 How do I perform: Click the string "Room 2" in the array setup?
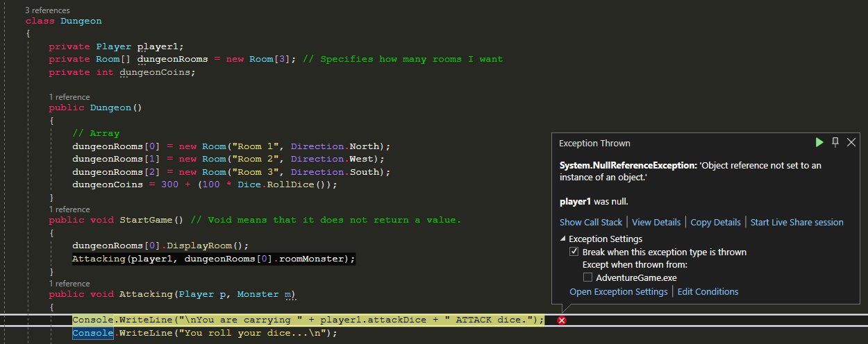coord(256,159)
